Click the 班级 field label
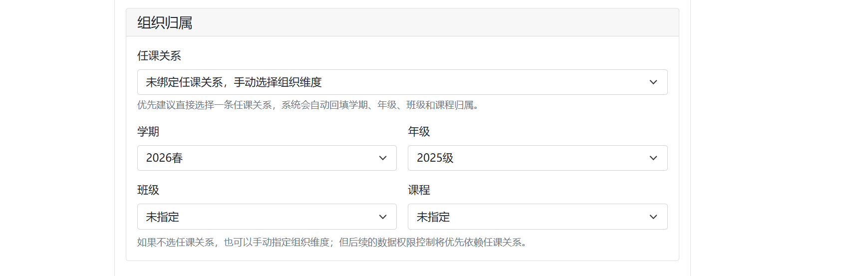This screenshot has width=868, height=276. point(148,190)
